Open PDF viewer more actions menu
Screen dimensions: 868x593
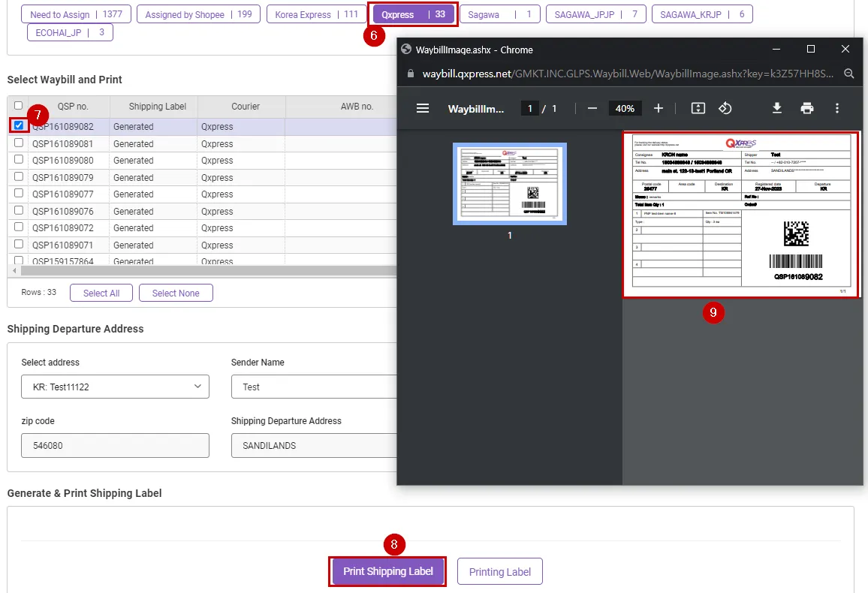(x=837, y=108)
